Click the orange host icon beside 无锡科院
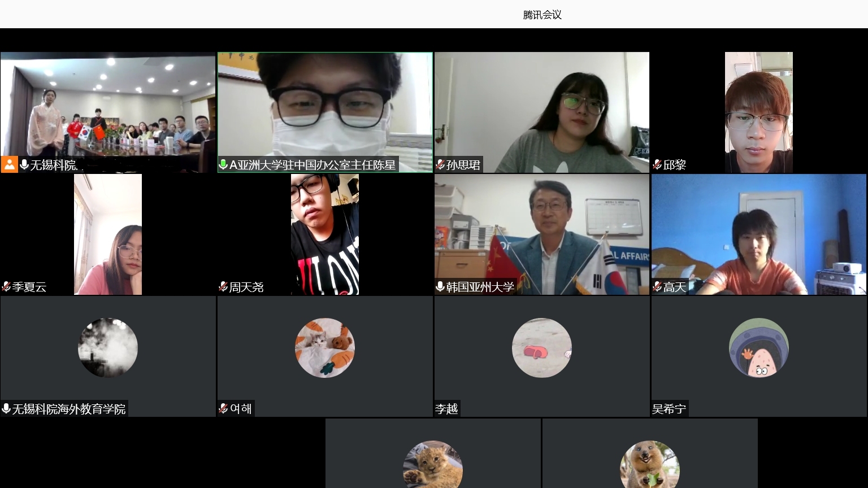Image resolution: width=868 pixels, height=488 pixels. [x=10, y=164]
